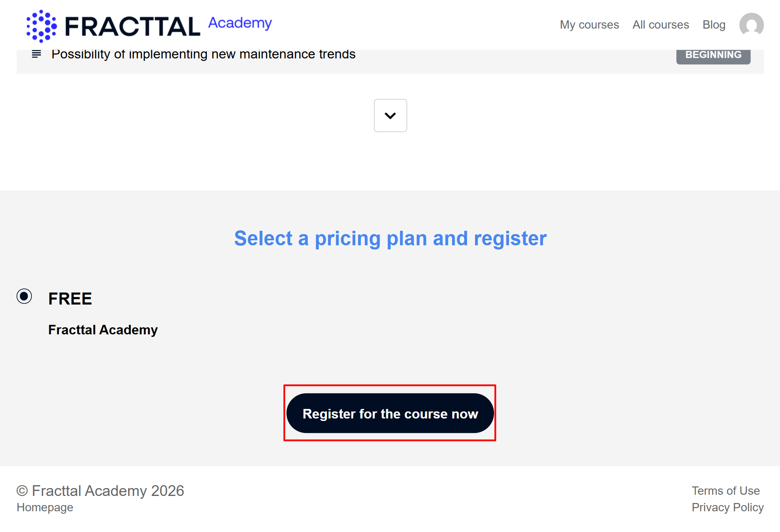Open lesson on implementing new maintenance trends
The height and width of the screenshot is (532, 780).
click(x=203, y=54)
